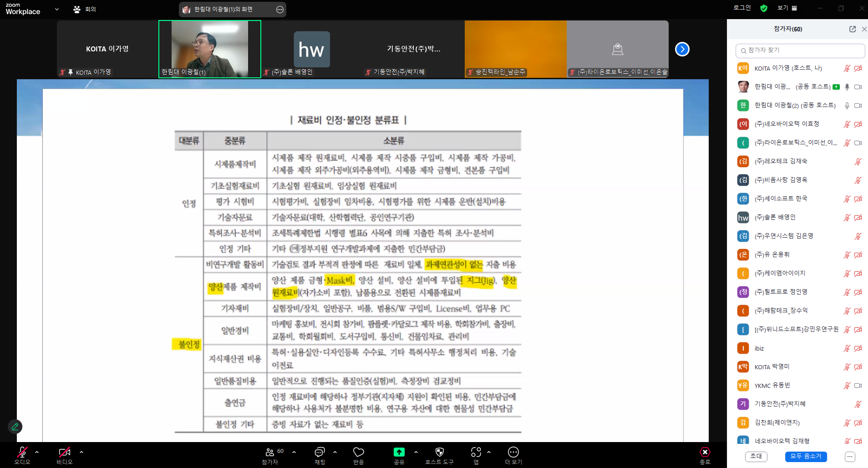This screenshot has width=868, height=468.
Task: Toggle camera for 한림대 이광철(2) row
Action: [x=858, y=106]
